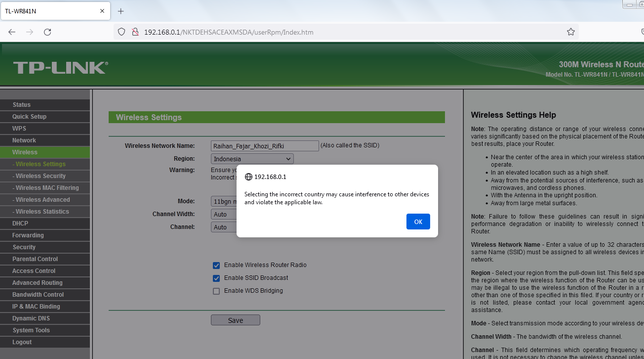The image size is (644, 359).
Task: Open IP & MAC Binding menu item
Action: (x=45, y=307)
